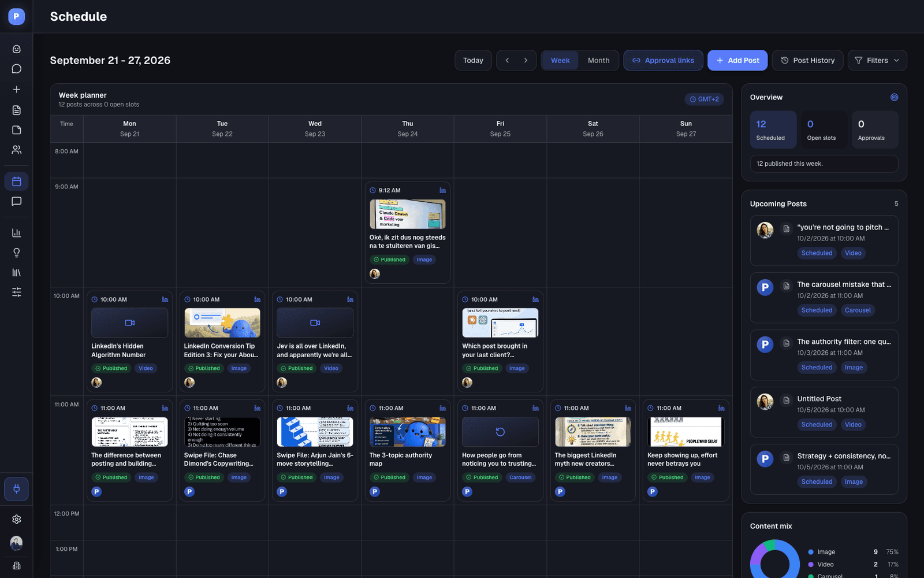
Task: Open the sliders icon in the sidebar
Action: click(x=17, y=292)
